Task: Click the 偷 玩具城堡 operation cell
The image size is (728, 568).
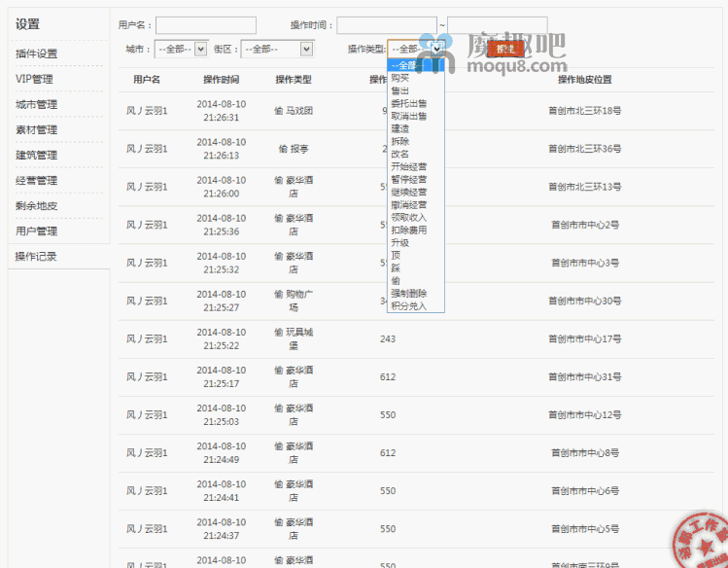Action: pos(294,339)
